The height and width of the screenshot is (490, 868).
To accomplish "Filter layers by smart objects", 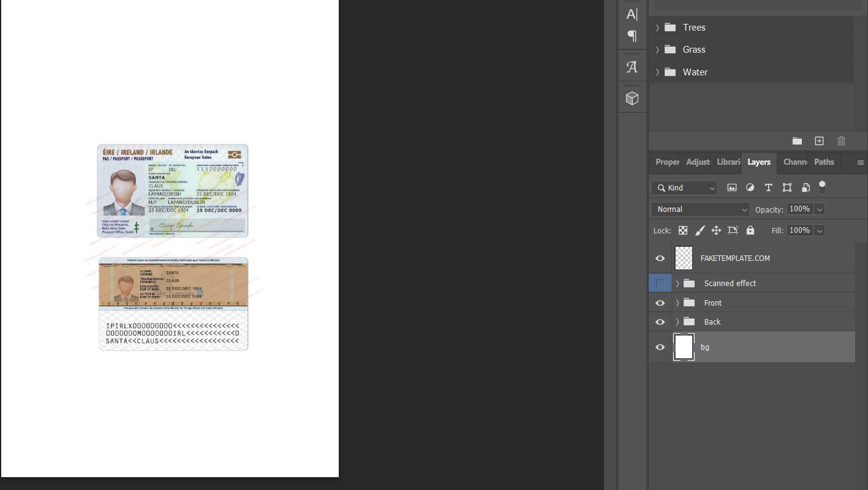I will [x=805, y=187].
